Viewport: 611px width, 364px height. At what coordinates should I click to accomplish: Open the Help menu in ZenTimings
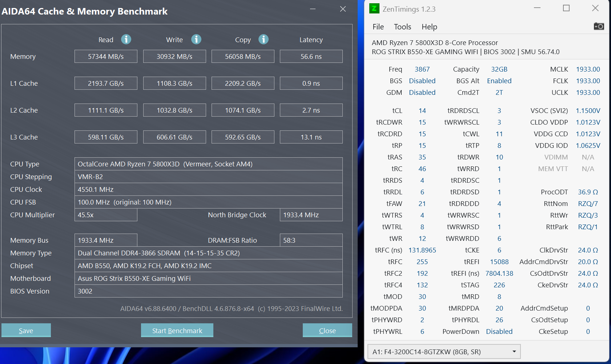tap(429, 27)
